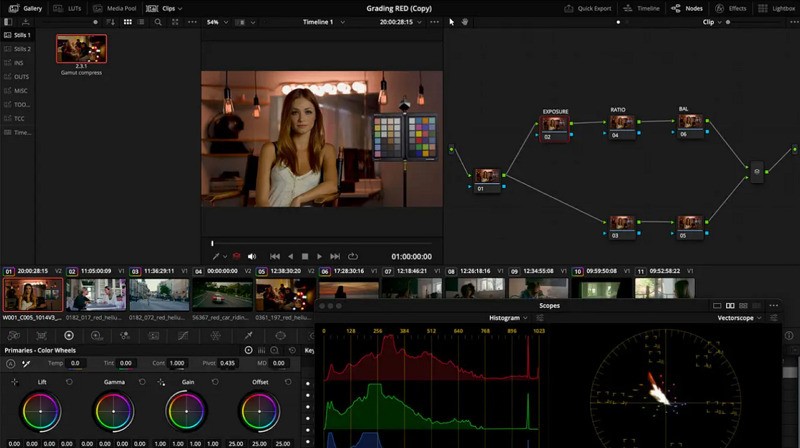Reset the Lift color wheel
800x448 pixels.
pyautogui.click(x=68, y=382)
